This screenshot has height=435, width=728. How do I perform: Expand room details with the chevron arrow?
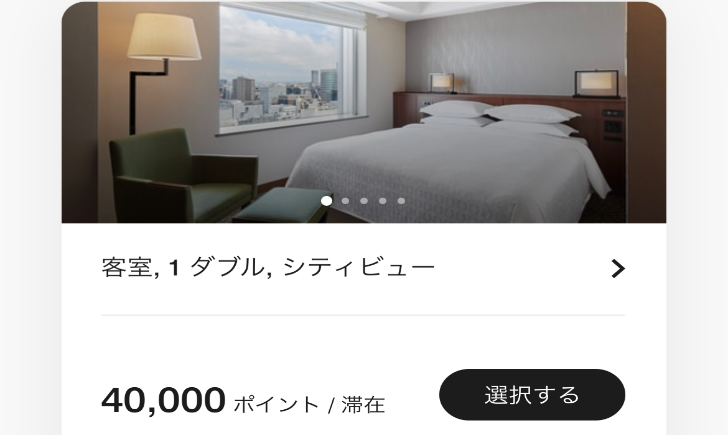click(x=618, y=268)
